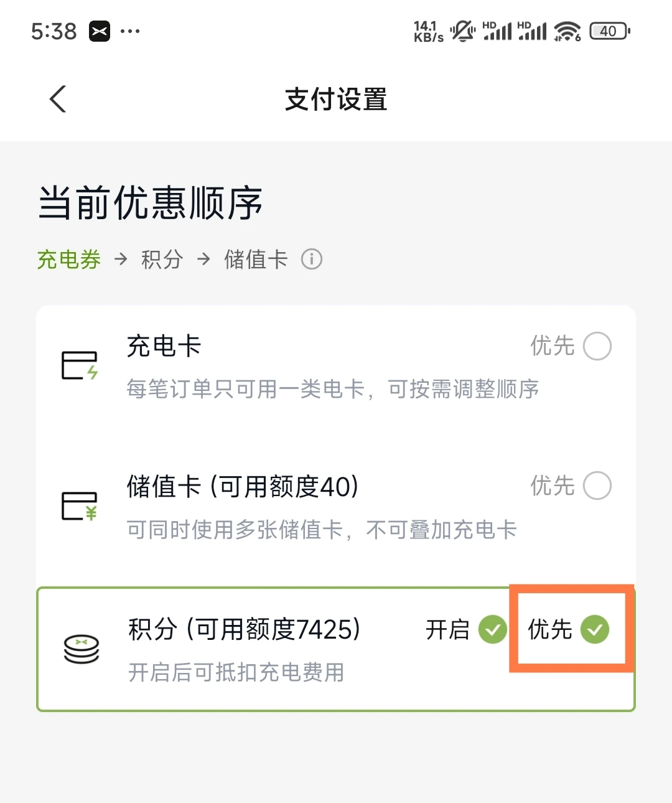Tap the 储值卡 yuan card icon
672x803 pixels.
point(80,506)
